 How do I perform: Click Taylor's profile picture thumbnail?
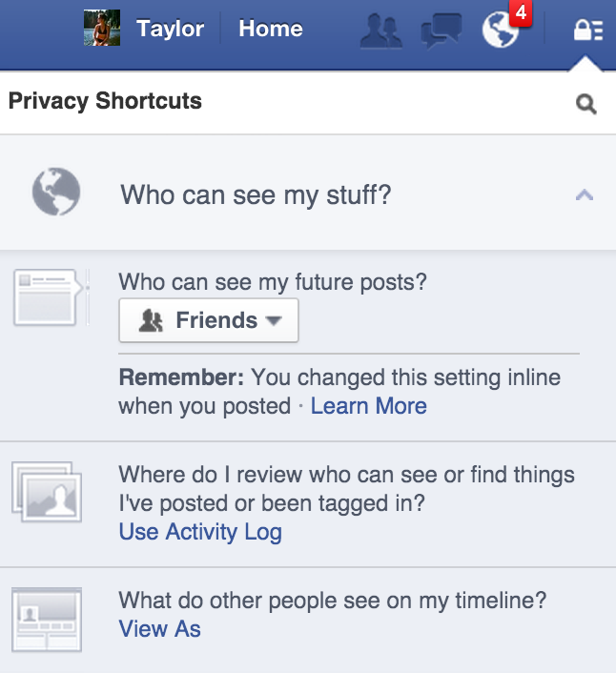102,28
